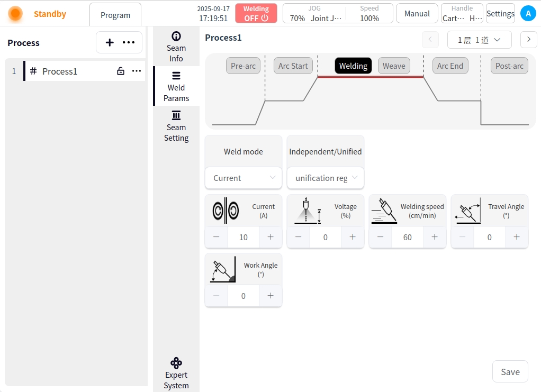This screenshot has width=541, height=392.
Task: Expand the Weld mode Current dropdown
Action: click(x=244, y=178)
